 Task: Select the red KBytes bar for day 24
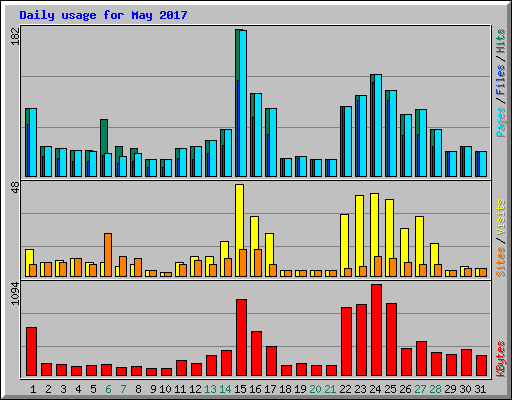pos(376,330)
